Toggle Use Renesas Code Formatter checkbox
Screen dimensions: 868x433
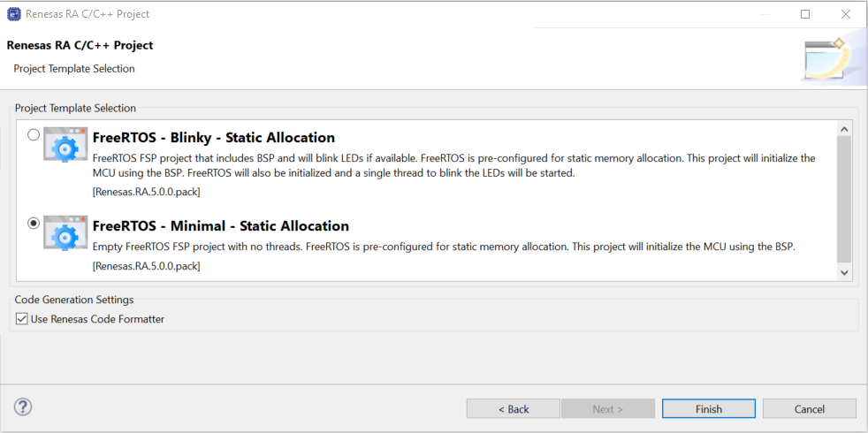tap(21, 319)
